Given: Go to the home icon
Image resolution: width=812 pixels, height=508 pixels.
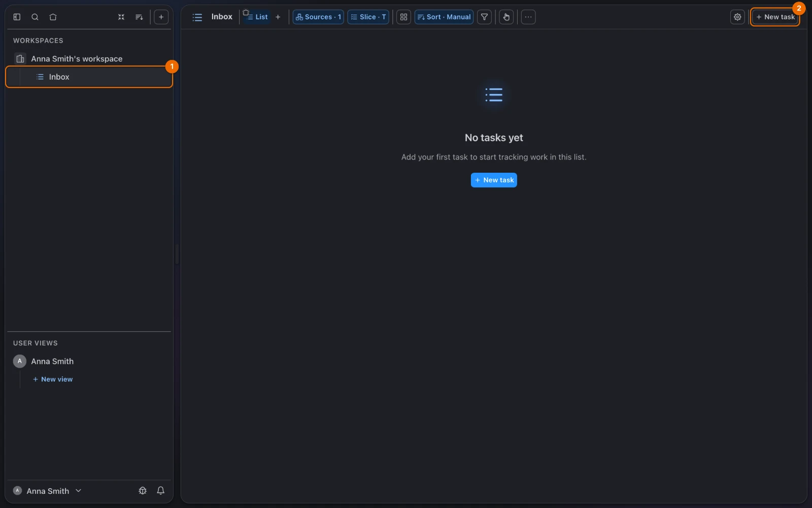Looking at the screenshot, I should (x=53, y=17).
